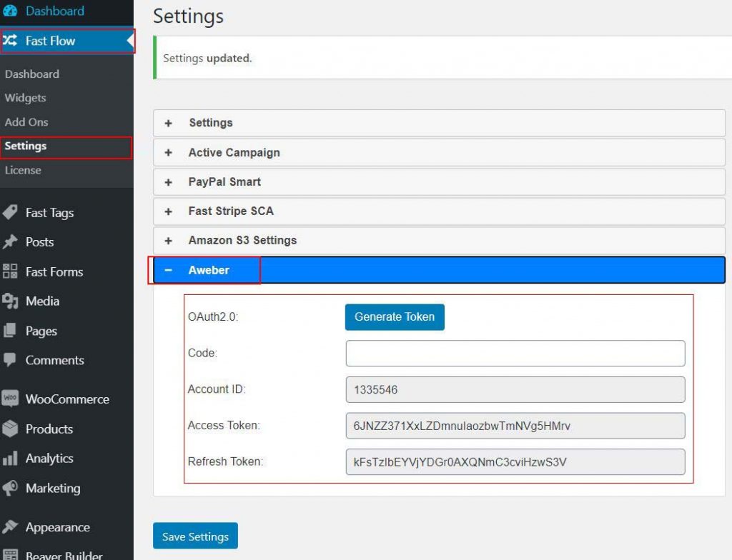Navigate to the Pages menu
This screenshot has width=732, height=560.
[41, 331]
